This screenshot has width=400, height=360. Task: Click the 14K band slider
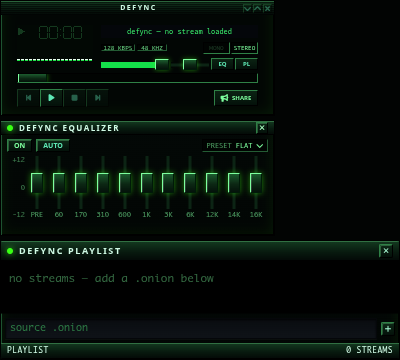pyautogui.click(x=234, y=183)
